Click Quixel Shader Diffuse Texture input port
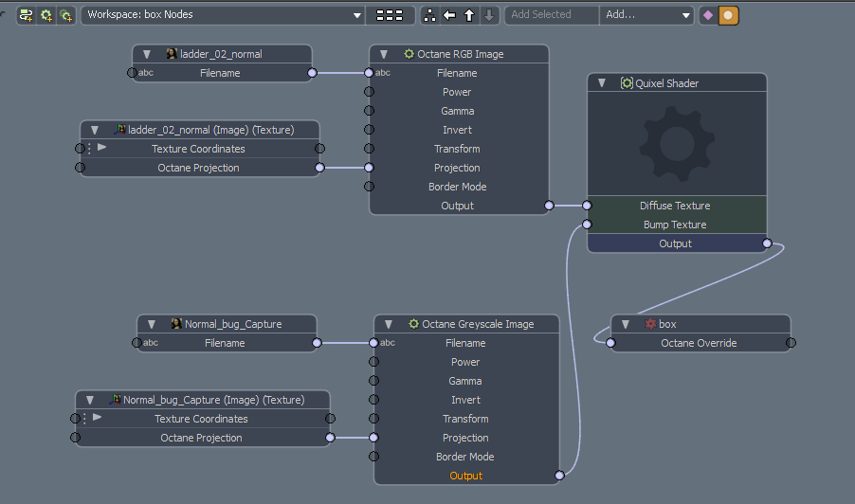Screen dimensions: 855x504 pyautogui.click(x=587, y=206)
